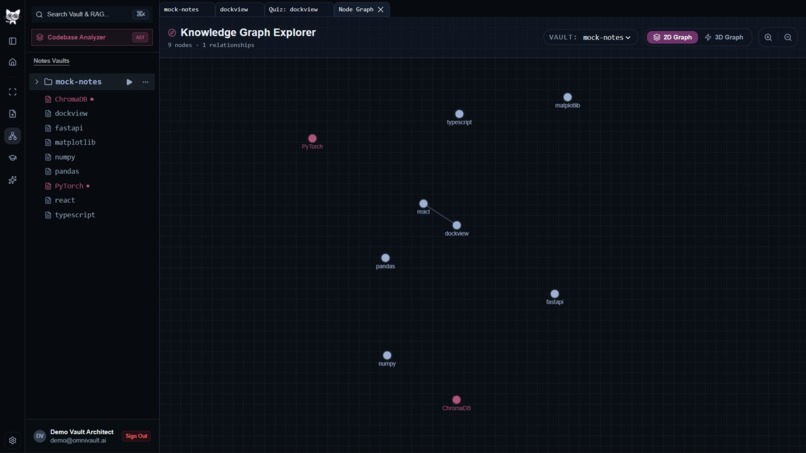Click the Sign Out button
The width and height of the screenshot is (806, 453).
[136, 436]
